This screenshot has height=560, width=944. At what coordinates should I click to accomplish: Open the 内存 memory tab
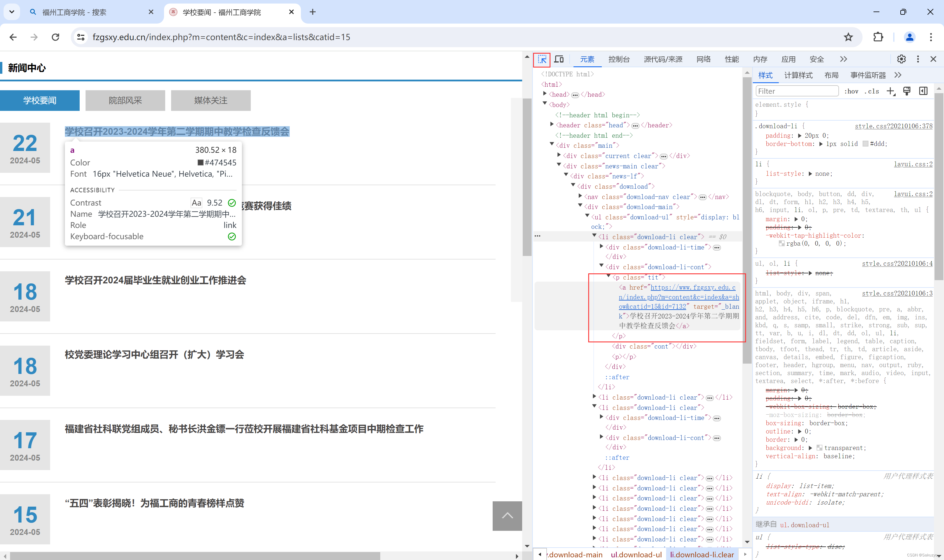[760, 59]
